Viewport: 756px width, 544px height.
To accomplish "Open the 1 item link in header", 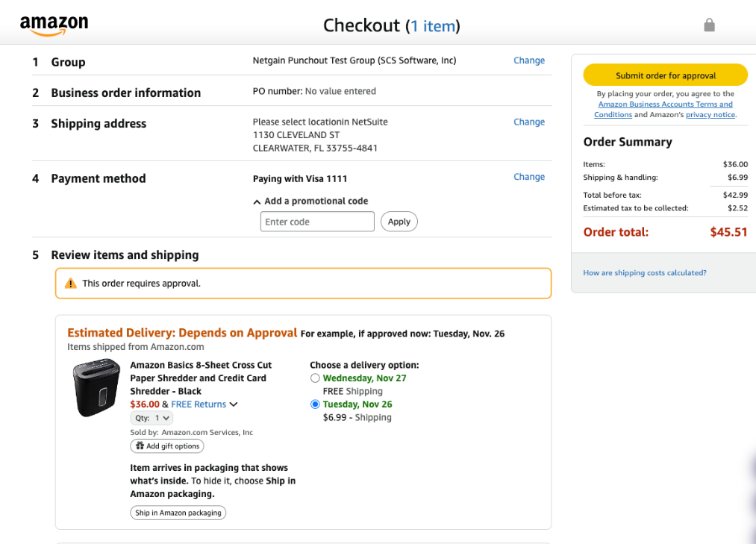I will (x=433, y=26).
